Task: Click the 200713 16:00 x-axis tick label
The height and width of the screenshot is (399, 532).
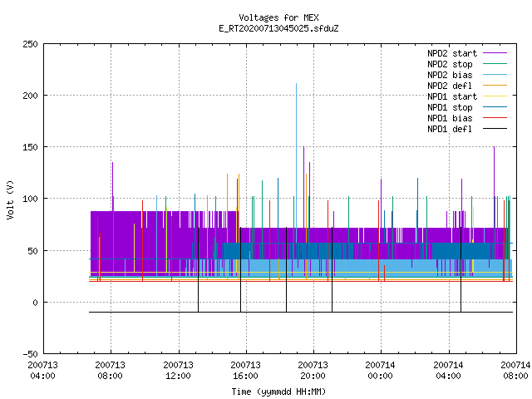Action: [x=245, y=371]
